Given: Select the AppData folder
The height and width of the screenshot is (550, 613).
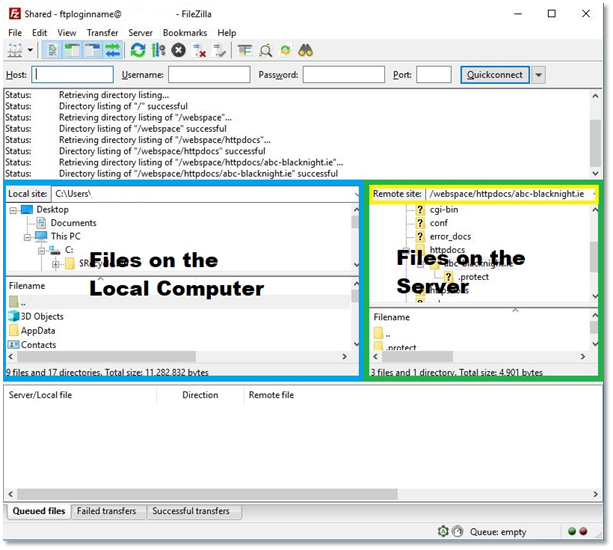Looking at the screenshot, I should coord(38,330).
